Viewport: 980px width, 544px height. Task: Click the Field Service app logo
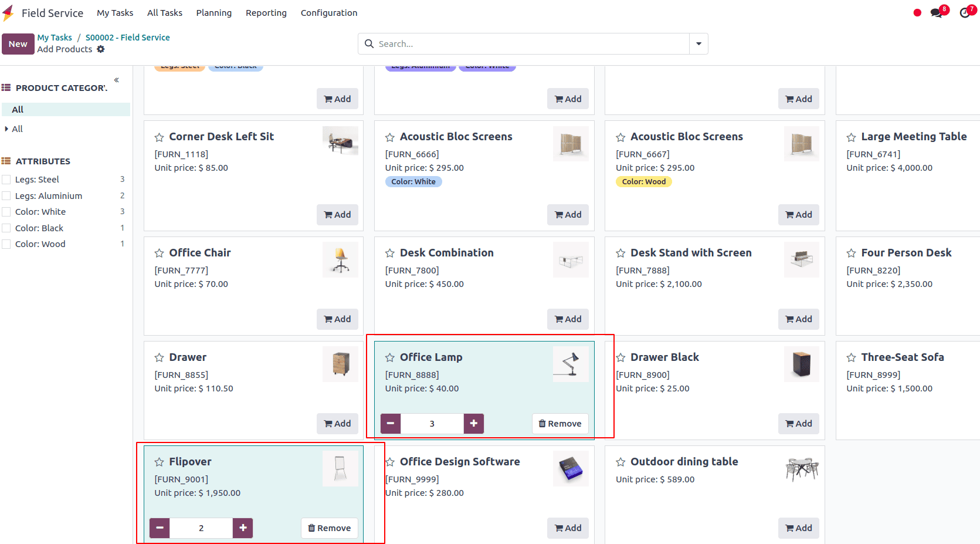[x=8, y=13]
